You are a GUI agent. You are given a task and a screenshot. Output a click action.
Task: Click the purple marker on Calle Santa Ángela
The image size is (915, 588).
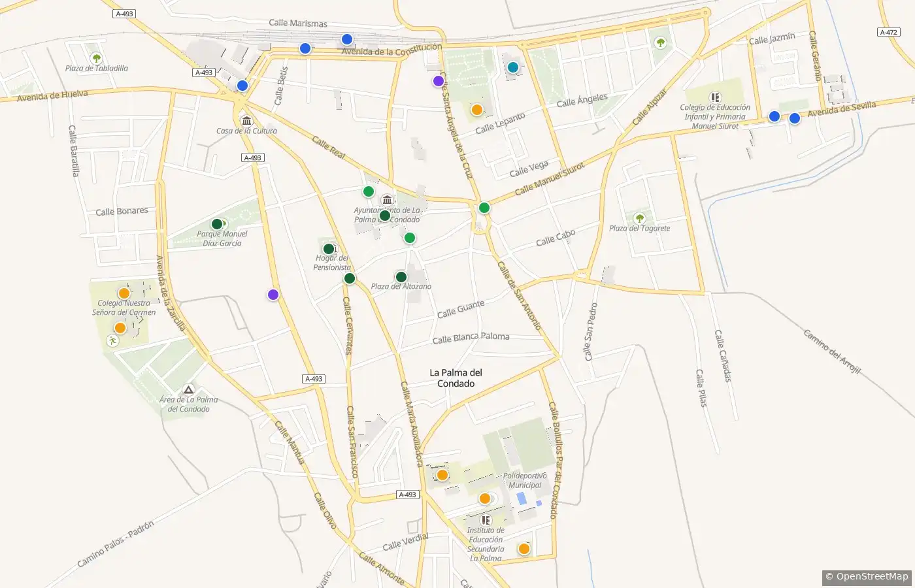(x=439, y=81)
